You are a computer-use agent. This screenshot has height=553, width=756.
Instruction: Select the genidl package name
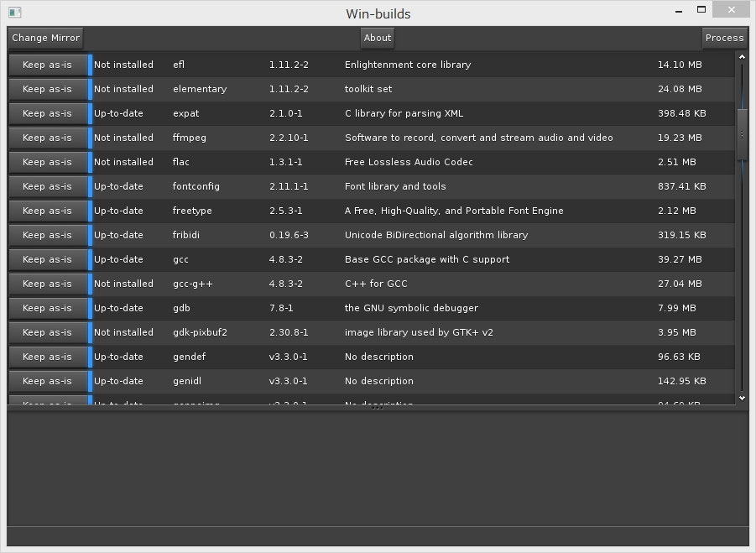186,381
